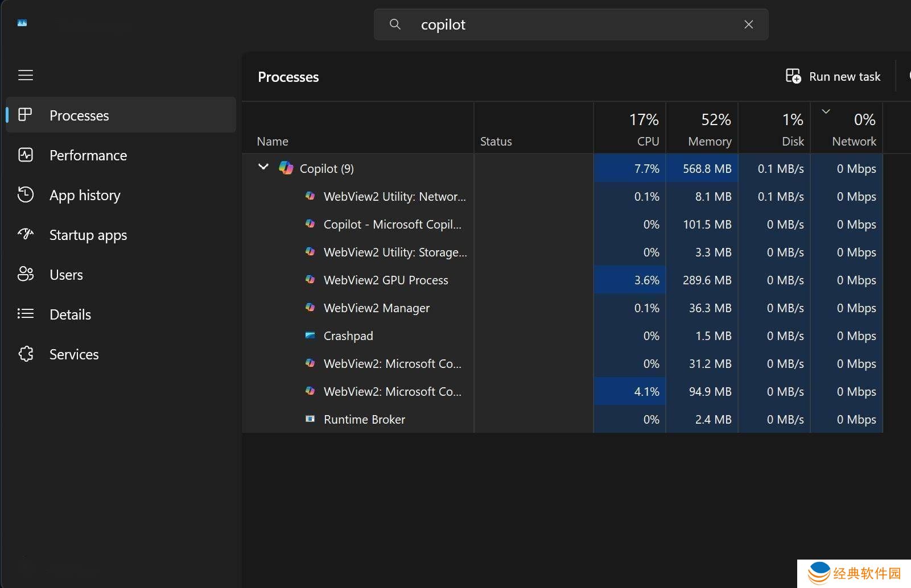The image size is (911, 588).
Task: Open the hamburger navigation menu
Action: click(x=26, y=75)
